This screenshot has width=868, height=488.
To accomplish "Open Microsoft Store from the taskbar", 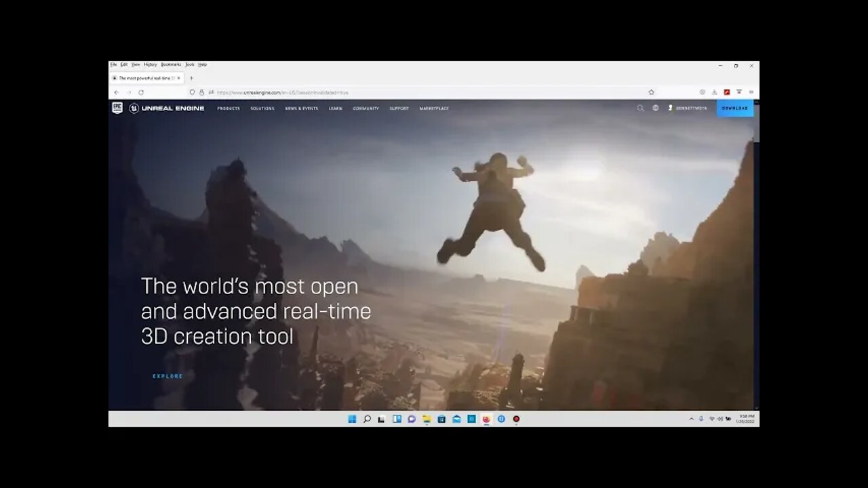I will pos(441,419).
